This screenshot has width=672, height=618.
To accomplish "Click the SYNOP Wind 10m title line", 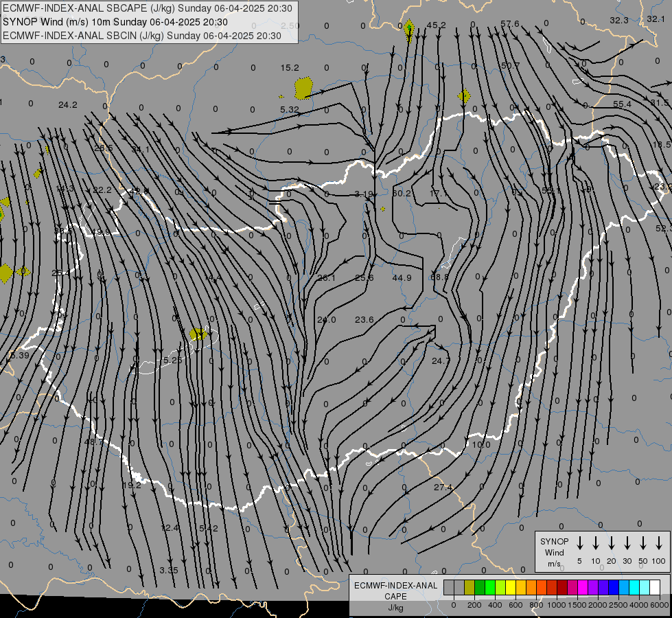I will [115, 22].
